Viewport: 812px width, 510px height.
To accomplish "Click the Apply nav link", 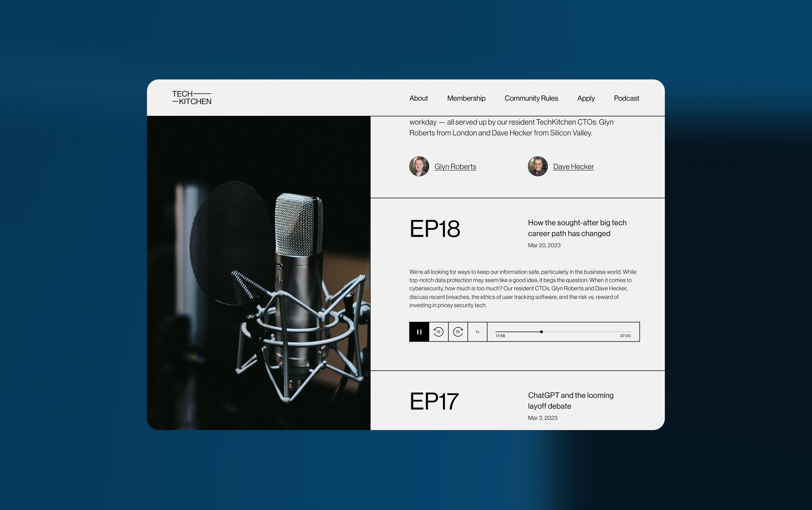I will click(x=586, y=98).
